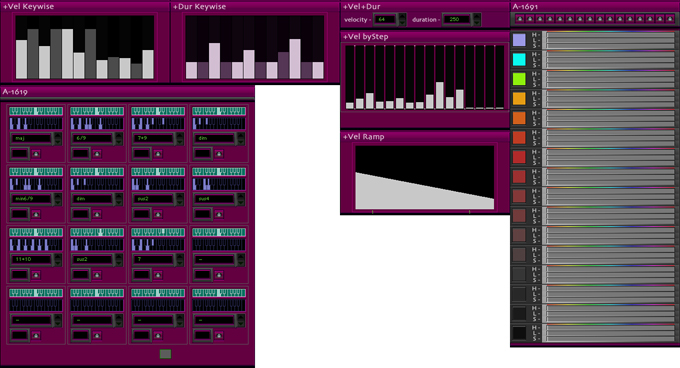The image size is (680, 368).
Task: Click the bell icon in the min6/9 chord slot
Action: [x=36, y=214]
